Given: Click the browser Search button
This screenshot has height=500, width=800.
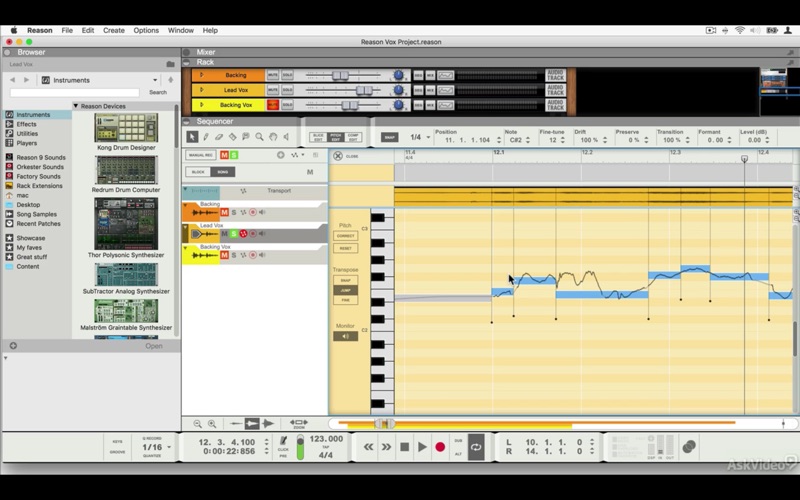Looking at the screenshot, I should [x=158, y=92].
